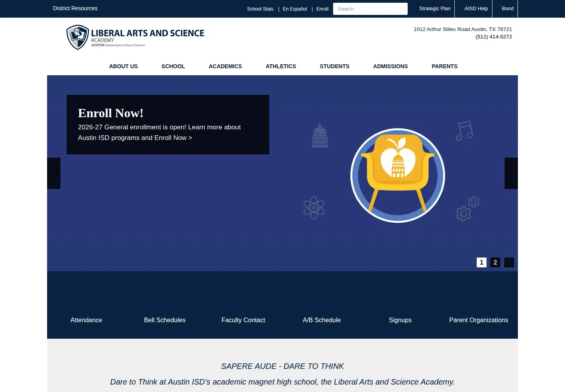Open the Athletics menu
The width and height of the screenshot is (565, 392).
(x=281, y=66)
